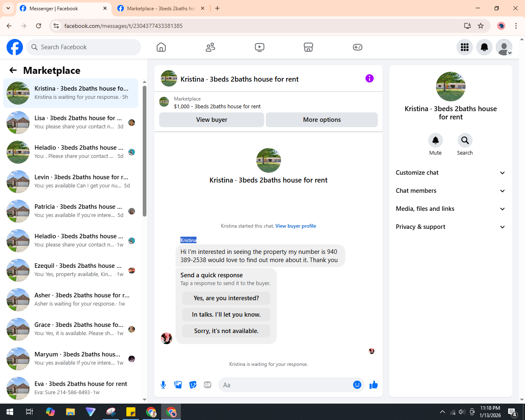
Task: Open the Asher 3beds 2baths conversation
Action: point(71,300)
